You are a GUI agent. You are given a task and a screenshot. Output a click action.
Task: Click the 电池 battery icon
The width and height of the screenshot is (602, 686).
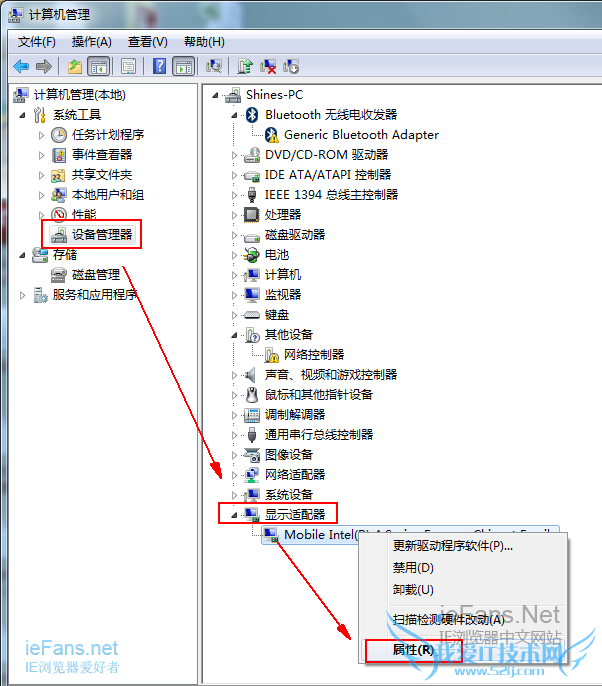click(x=252, y=255)
